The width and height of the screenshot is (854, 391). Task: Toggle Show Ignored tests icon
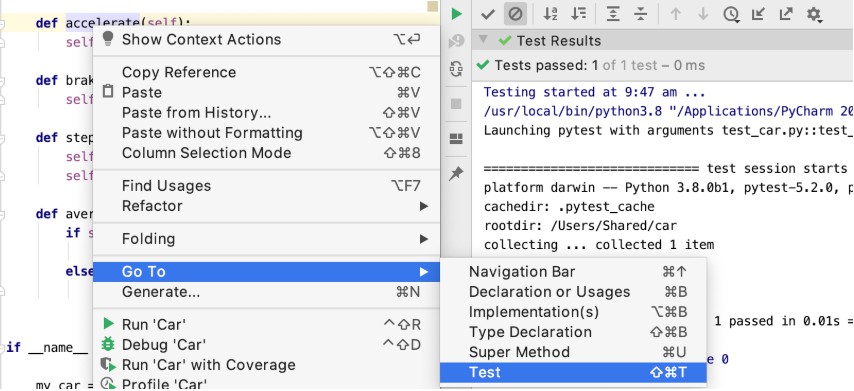515,14
